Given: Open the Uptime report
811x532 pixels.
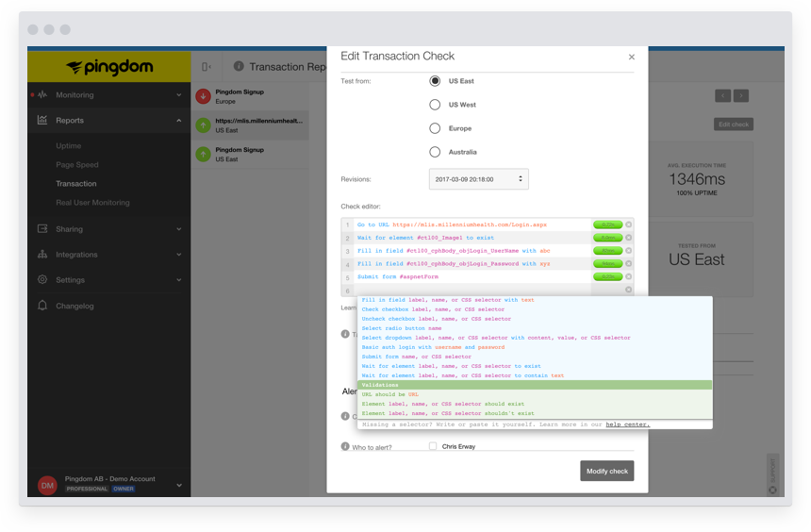Looking at the screenshot, I should coord(69,146).
